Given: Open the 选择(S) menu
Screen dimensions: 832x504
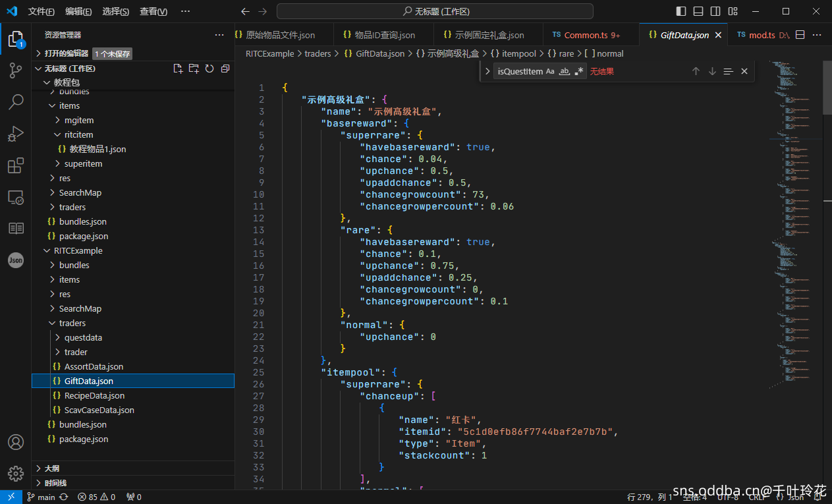Looking at the screenshot, I should (116, 11).
